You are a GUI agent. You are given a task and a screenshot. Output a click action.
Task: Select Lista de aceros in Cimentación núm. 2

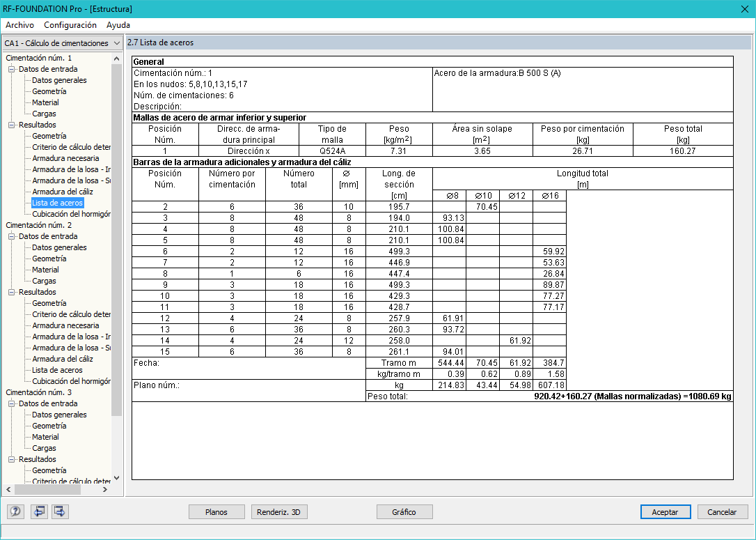point(57,370)
